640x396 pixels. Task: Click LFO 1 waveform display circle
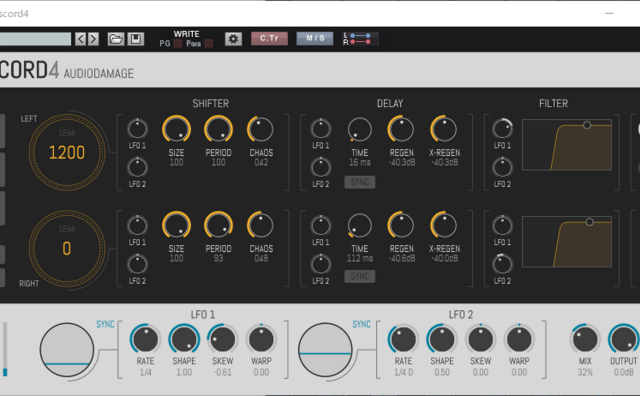click(x=67, y=350)
